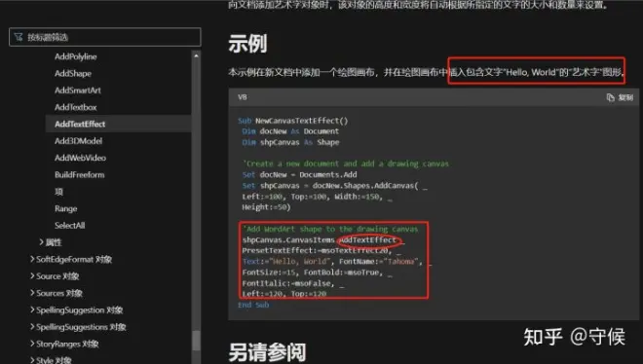Click the FontItalic:=msoFalse line
Image resolution: width=643 pixels, height=364 pixels.
(x=293, y=283)
